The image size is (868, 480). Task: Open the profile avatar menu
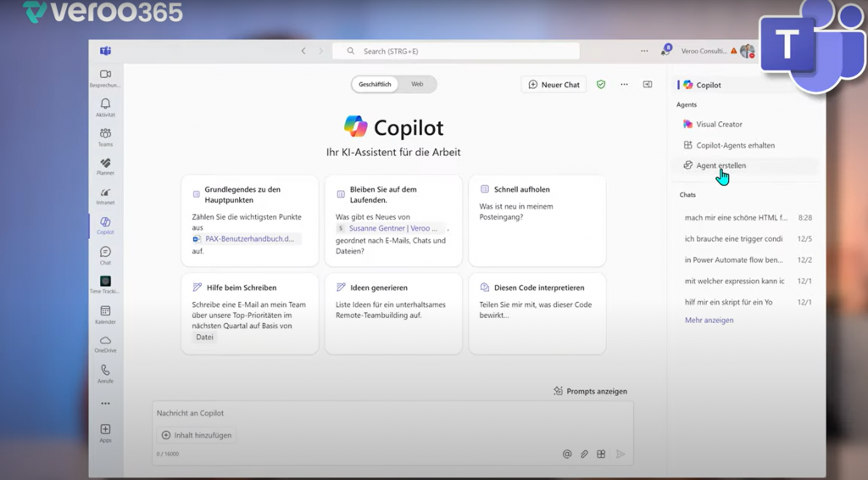(x=748, y=51)
